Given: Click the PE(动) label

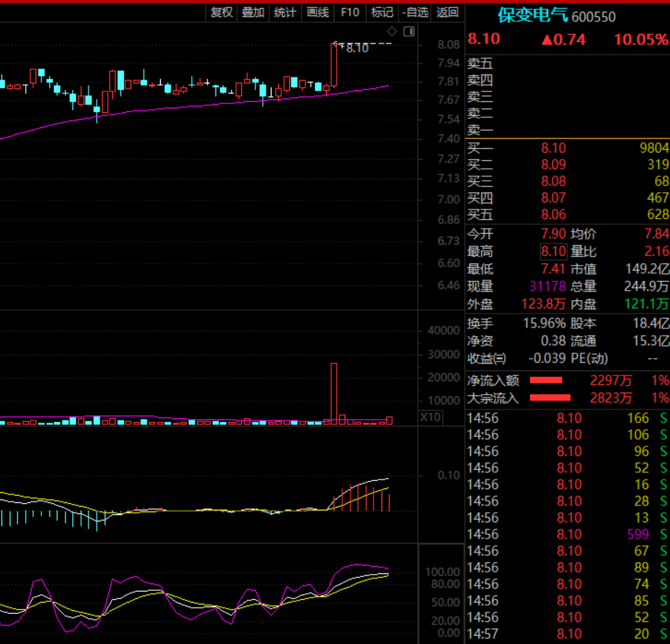Looking at the screenshot, I should pos(590,359).
